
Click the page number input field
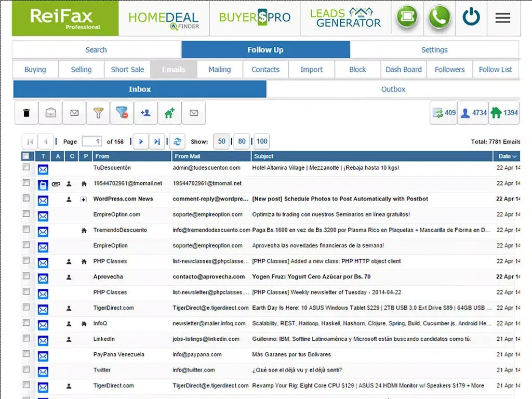click(92, 141)
